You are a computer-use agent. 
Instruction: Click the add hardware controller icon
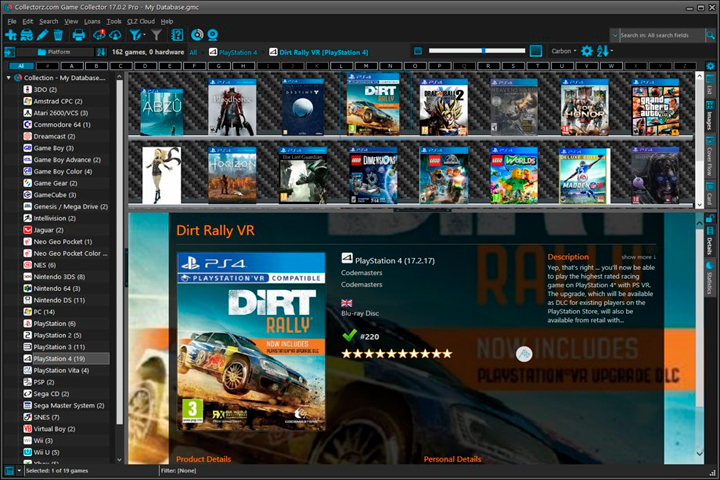[x=27, y=35]
